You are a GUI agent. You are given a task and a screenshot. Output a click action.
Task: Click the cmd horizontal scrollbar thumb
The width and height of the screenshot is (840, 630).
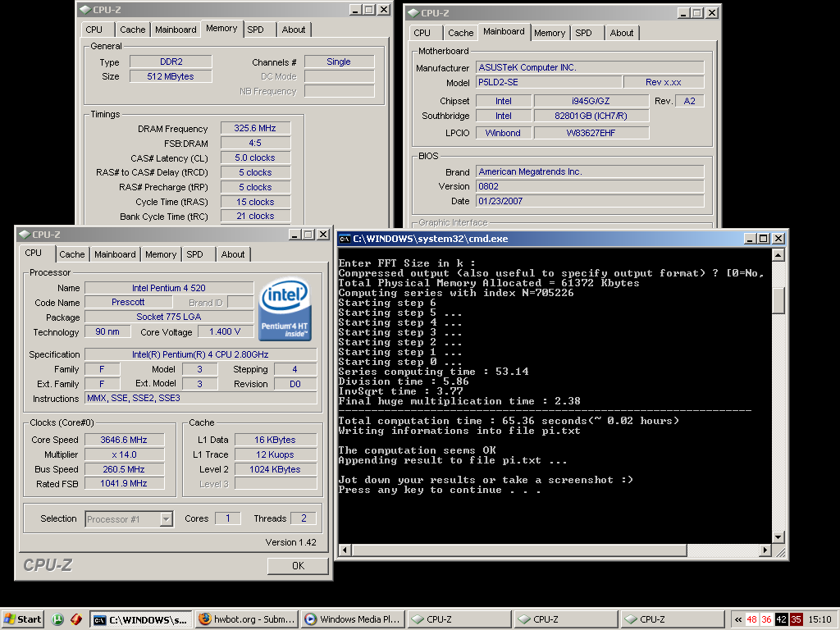click(519, 550)
